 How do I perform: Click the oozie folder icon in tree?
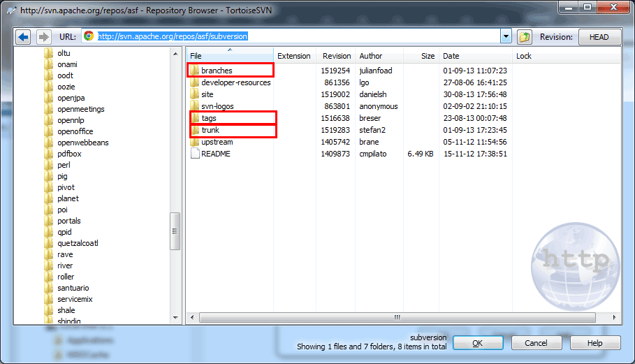tap(49, 87)
